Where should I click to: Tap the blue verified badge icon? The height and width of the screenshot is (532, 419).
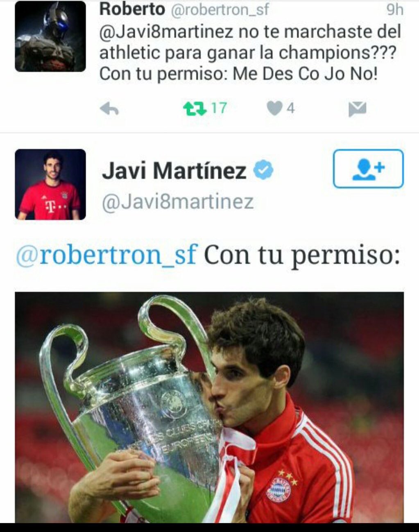click(263, 170)
